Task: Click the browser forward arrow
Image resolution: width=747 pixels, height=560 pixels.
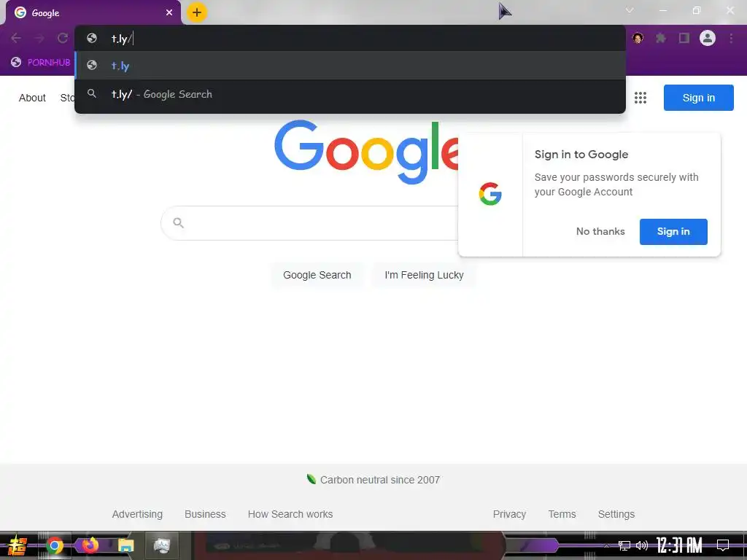Action: pyautogui.click(x=39, y=38)
